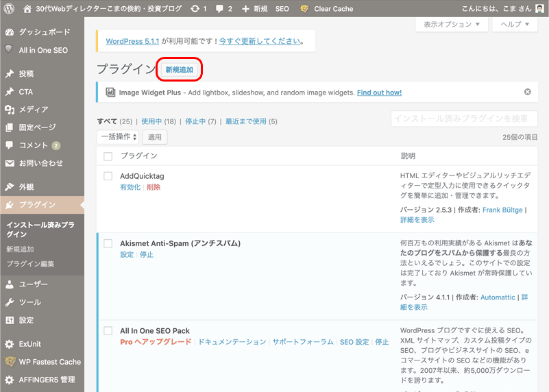Click 新規追加 button beside プラグイン heading

tap(180, 70)
